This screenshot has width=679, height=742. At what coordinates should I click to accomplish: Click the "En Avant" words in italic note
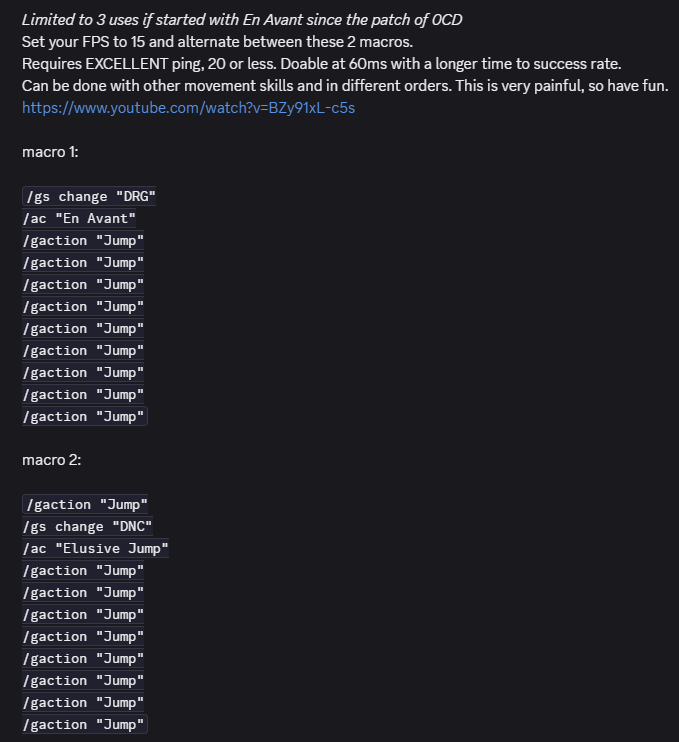272,20
